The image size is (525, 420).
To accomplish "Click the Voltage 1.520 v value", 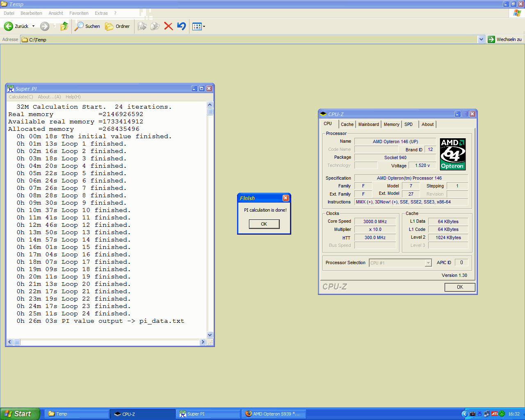I will coord(422,166).
